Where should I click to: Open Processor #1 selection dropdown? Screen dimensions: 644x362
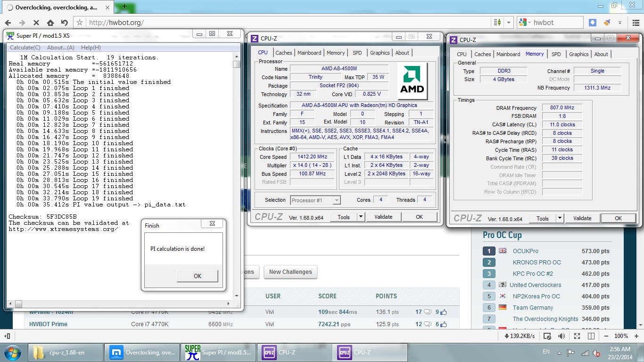tap(315, 200)
